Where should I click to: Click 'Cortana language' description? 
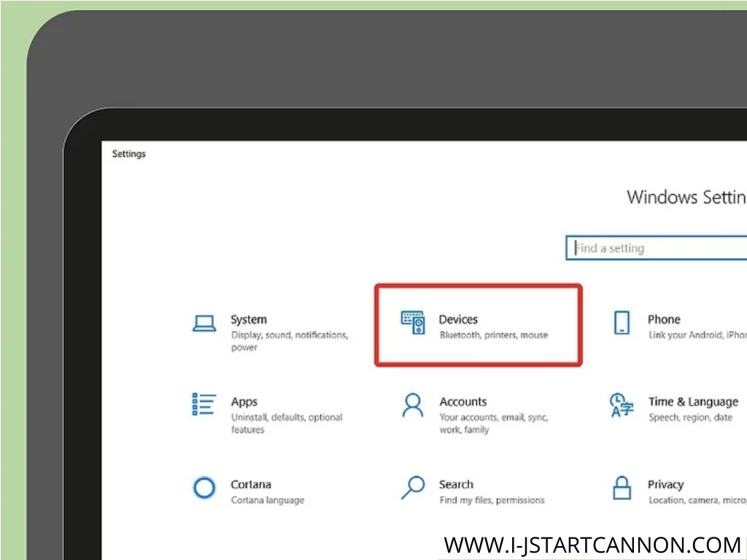[267, 500]
